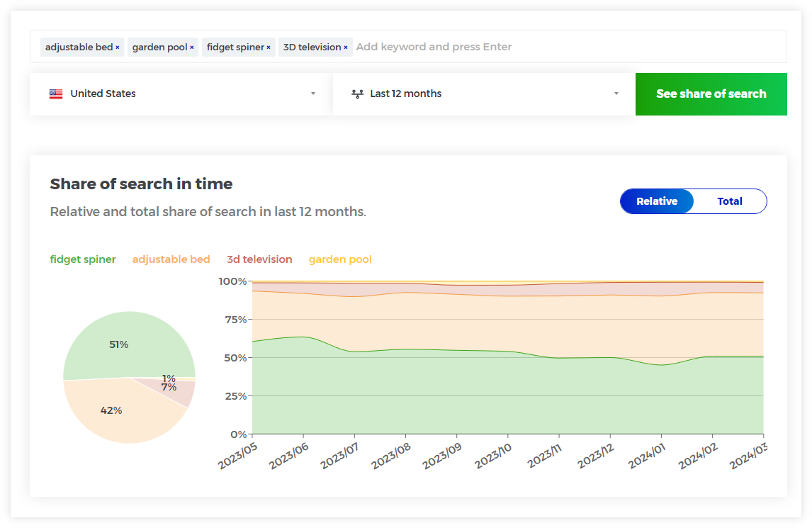Click the time range icon beside Last 12 months
Screen dimensions: 812x528
click(357, 94)
